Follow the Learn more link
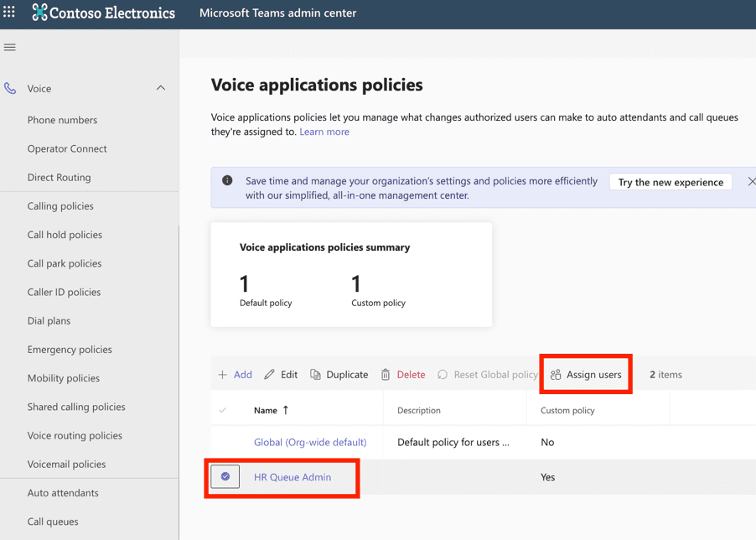This screenshot has height=540, width=756. pyautogui.click(x=324, y=132)
